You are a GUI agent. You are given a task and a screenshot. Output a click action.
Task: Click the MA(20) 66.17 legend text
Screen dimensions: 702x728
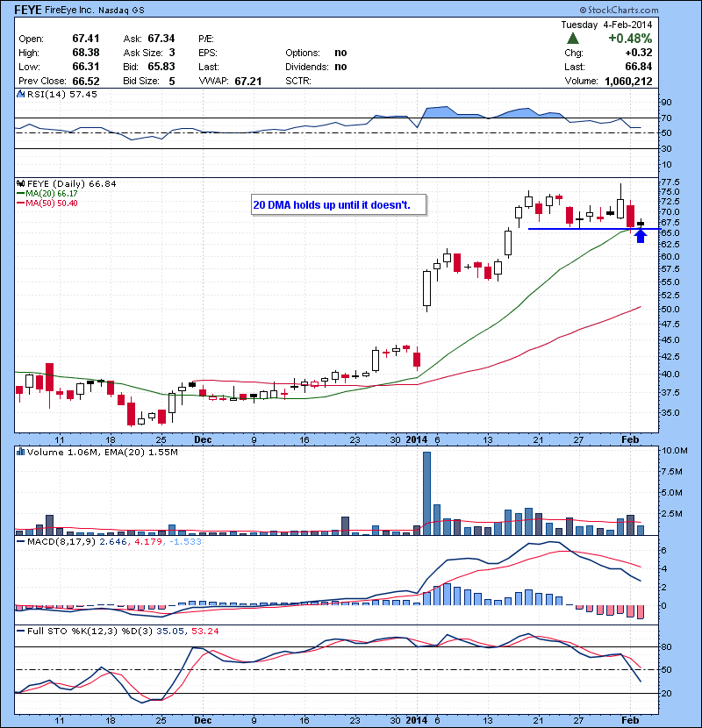52,194
